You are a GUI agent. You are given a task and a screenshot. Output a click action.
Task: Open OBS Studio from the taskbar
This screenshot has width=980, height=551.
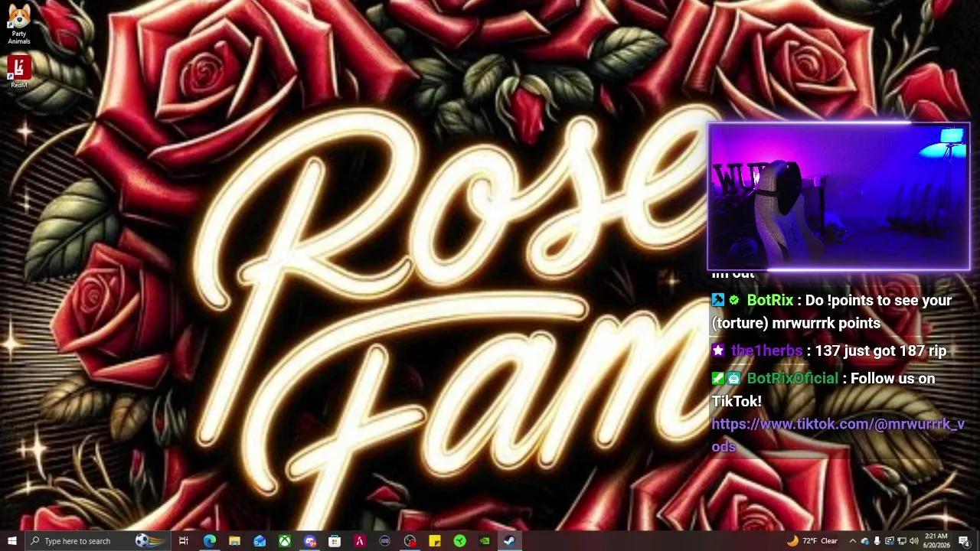click(410, 541)
